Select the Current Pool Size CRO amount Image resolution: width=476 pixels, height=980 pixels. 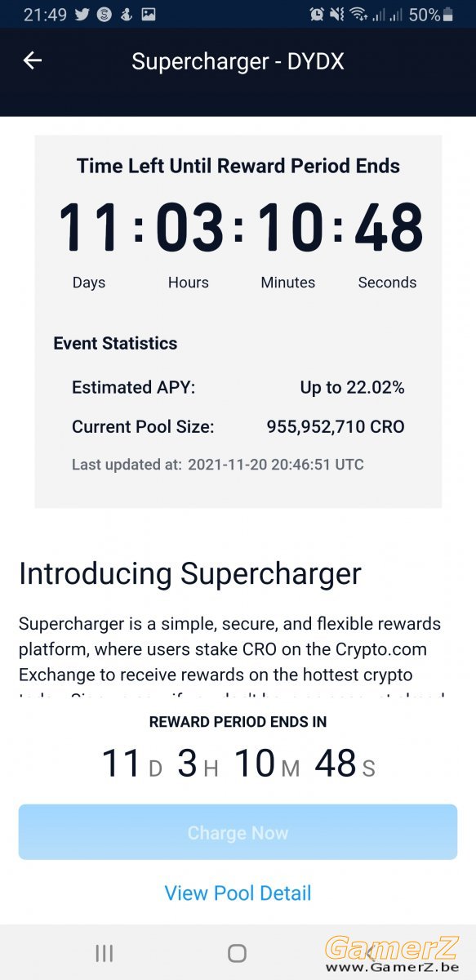click(x=336, y=426)
